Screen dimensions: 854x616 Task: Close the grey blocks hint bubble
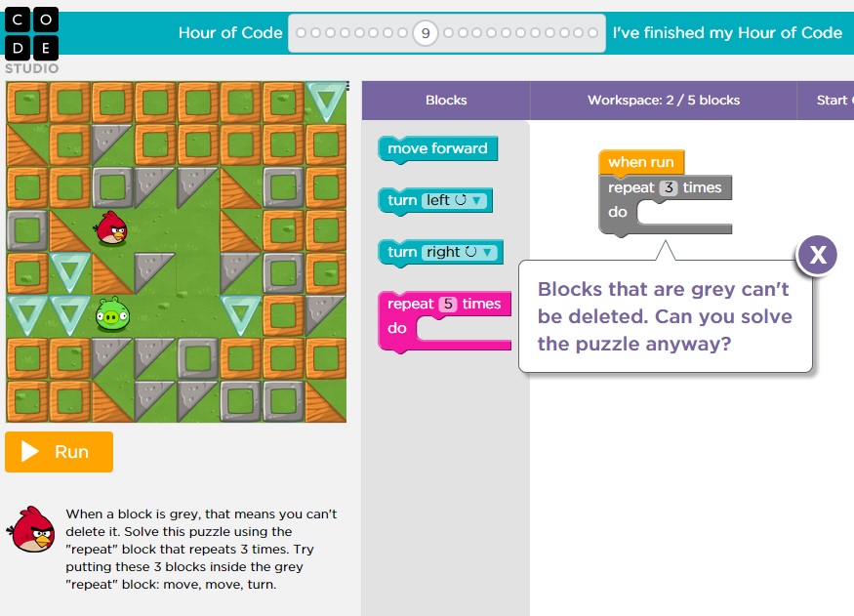point(817,255)
